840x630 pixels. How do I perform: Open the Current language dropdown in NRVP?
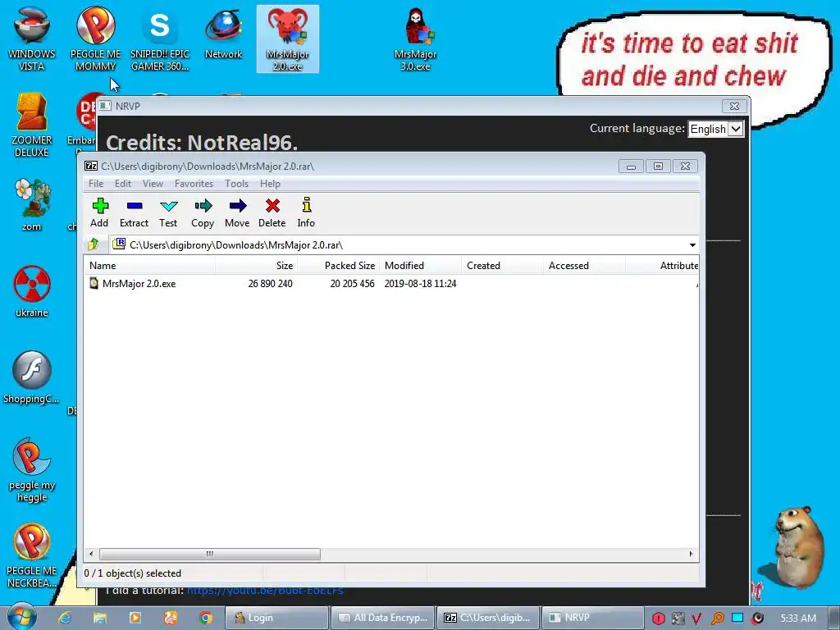click(715, 129)
